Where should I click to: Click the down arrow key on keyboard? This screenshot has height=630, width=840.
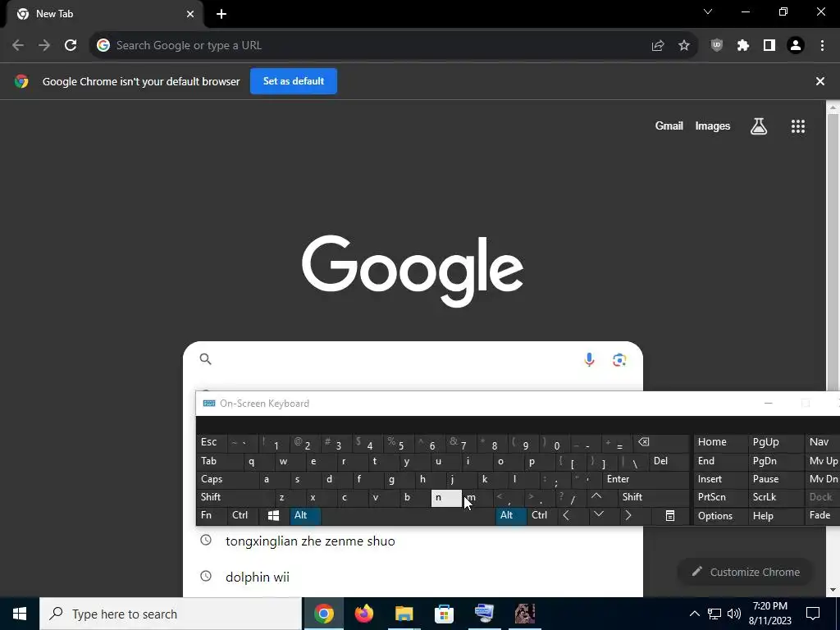point(598,515)
